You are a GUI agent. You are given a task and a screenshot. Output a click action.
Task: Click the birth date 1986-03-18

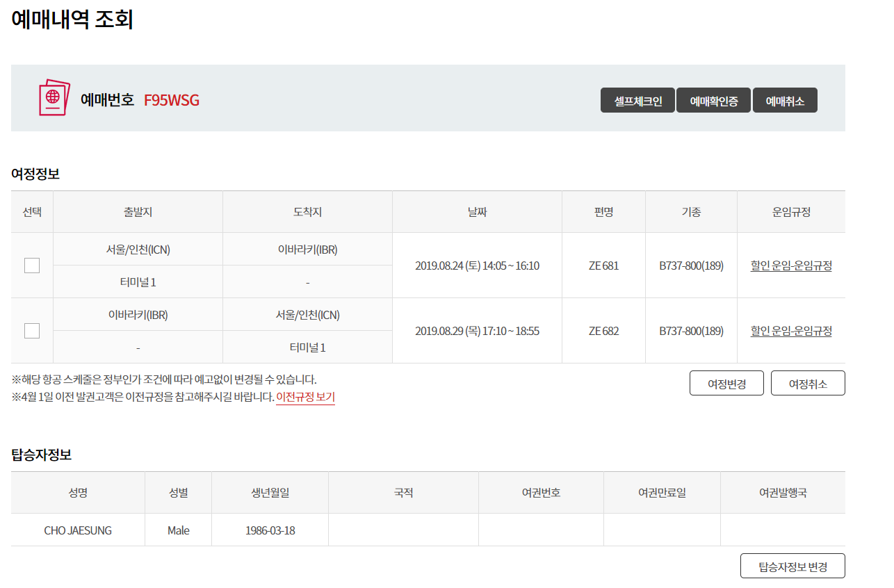tap(270, 530)
